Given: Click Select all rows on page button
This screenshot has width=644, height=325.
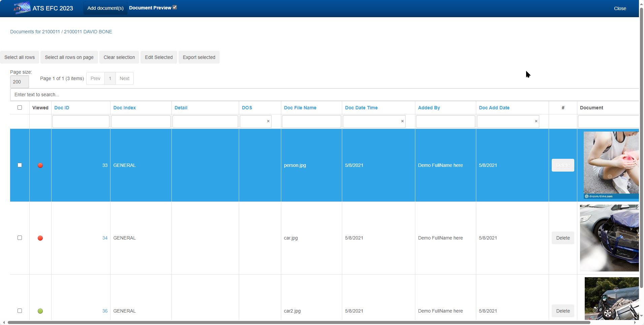Looking at the screenshot, I should pyautogui.click(x=69, y=57).
